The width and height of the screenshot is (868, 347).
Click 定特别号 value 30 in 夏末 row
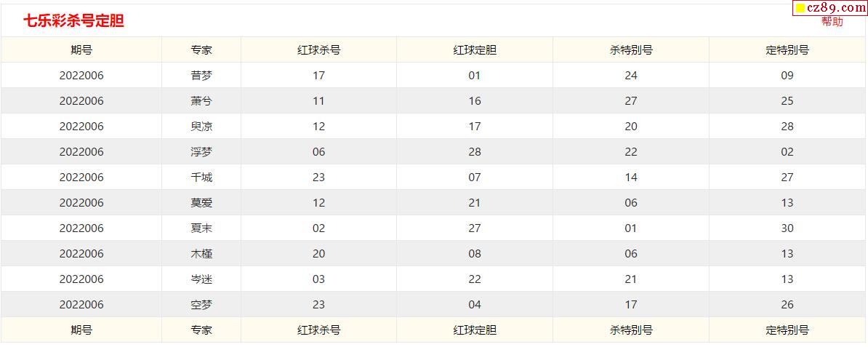click(787, 228)
